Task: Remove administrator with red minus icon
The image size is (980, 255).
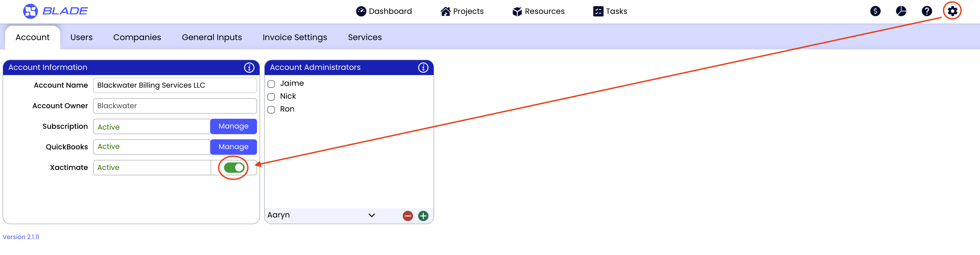Action: [407, 216]
